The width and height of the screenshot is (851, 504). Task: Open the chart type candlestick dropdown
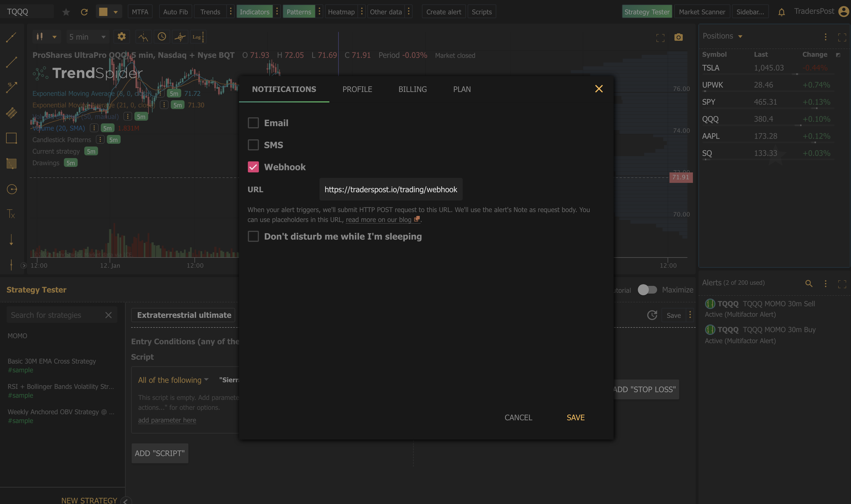[x=47, y=37]
